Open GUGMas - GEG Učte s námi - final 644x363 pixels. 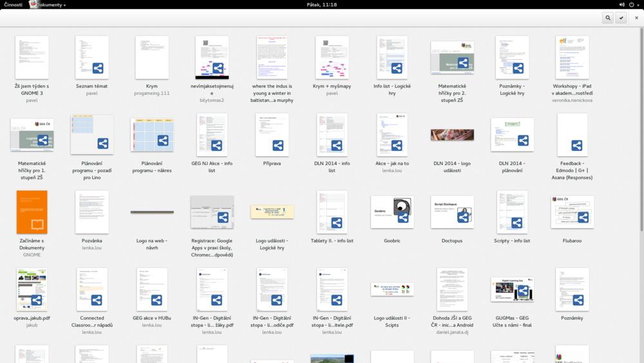point(512,289)
